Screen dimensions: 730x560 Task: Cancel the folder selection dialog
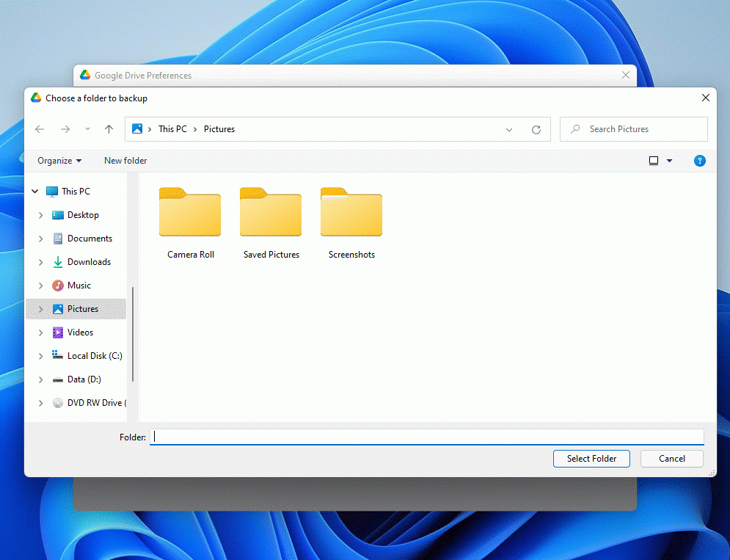[671, 459]
